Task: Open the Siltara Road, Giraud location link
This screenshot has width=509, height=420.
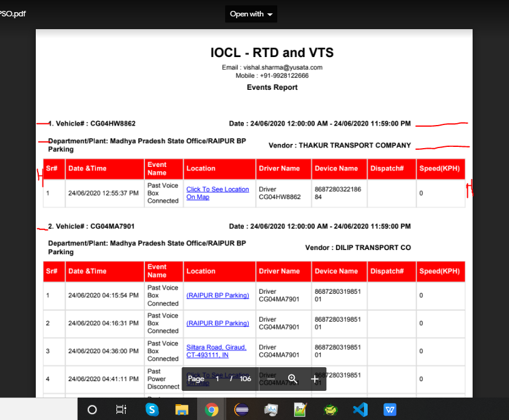Action: [216, 351]
